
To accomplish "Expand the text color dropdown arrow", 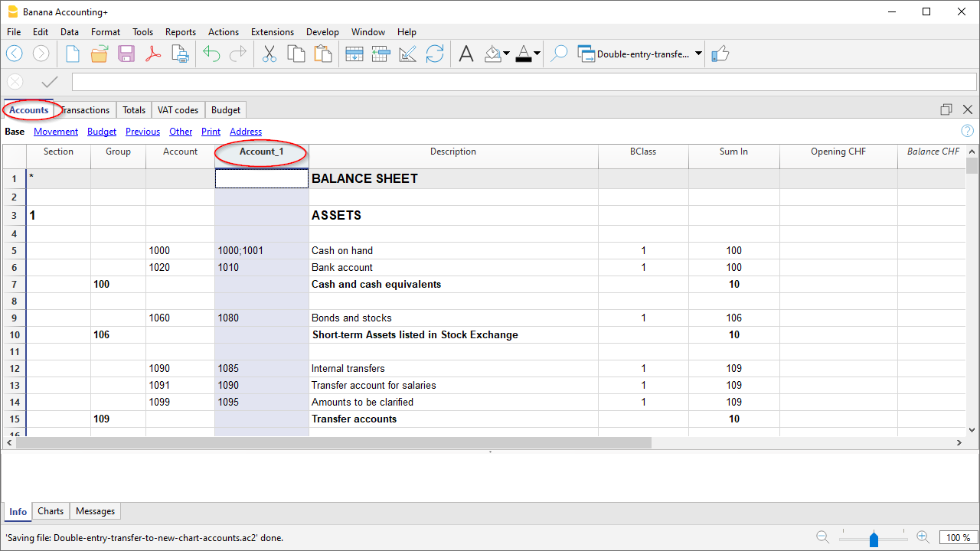I will pyautogui.click(x=537, y=54).
